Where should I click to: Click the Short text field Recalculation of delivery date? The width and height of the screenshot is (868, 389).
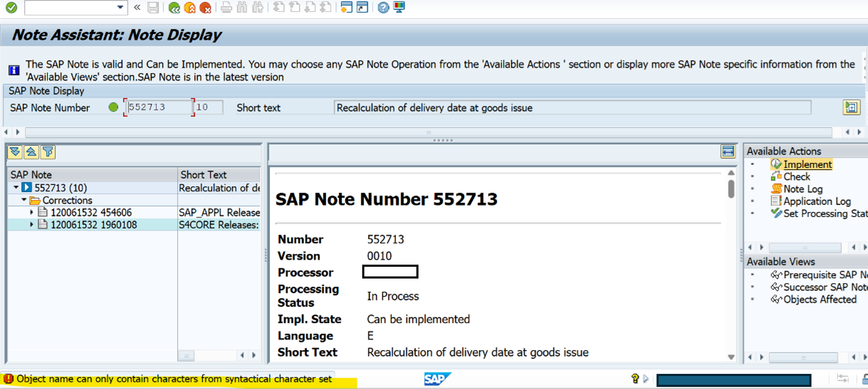click(573, 108)
